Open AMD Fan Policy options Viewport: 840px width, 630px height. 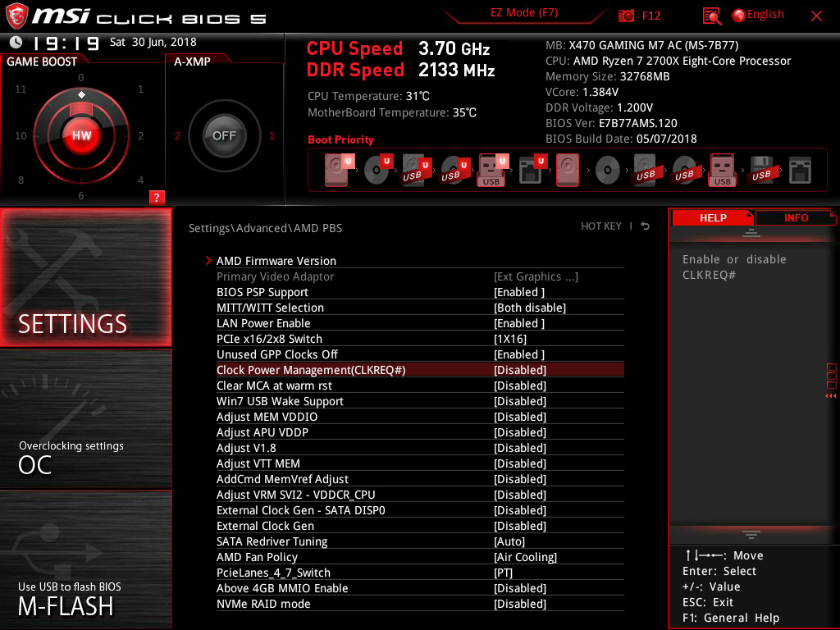click(x=420, y=557)
